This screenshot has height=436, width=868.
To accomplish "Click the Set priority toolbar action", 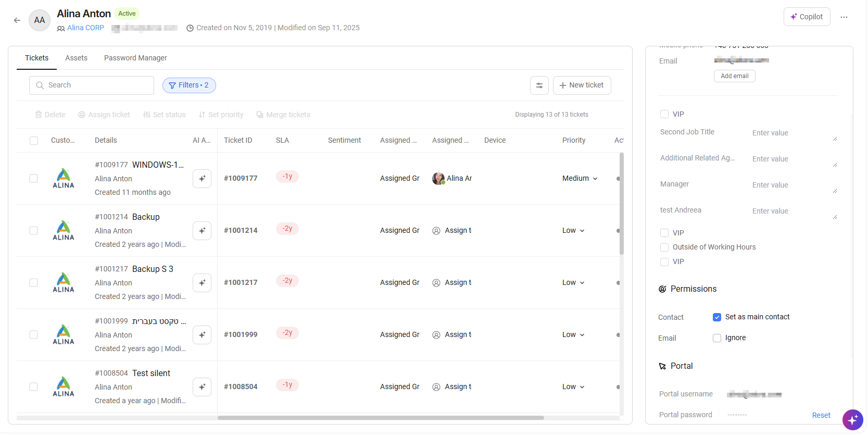I will pos(221,115).
